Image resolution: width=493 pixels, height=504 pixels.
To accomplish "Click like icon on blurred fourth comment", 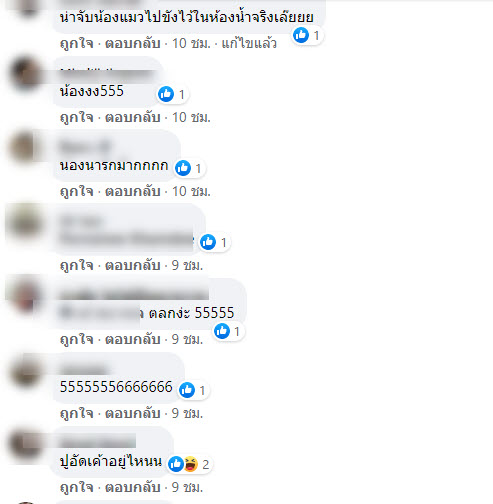I will click(x=208, y=242).
